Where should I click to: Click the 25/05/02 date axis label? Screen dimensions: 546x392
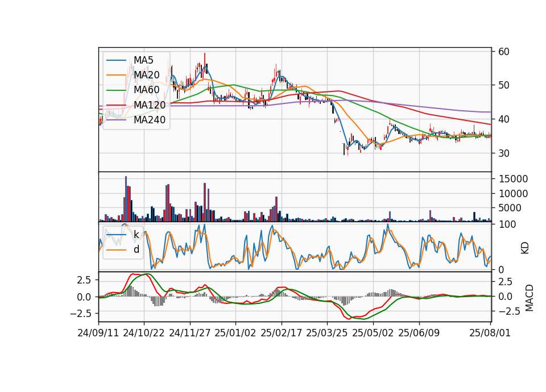[x=373, y=333]
